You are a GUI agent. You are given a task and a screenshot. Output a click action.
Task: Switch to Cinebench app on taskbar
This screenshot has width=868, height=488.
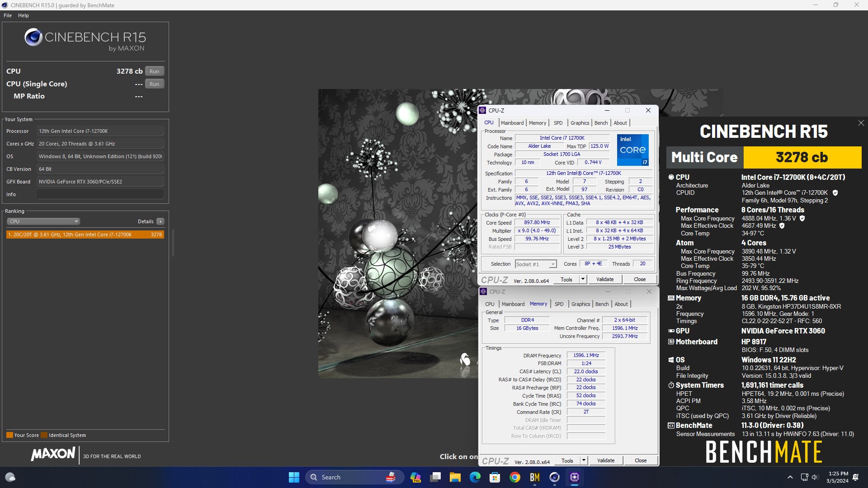click(555, 477)
